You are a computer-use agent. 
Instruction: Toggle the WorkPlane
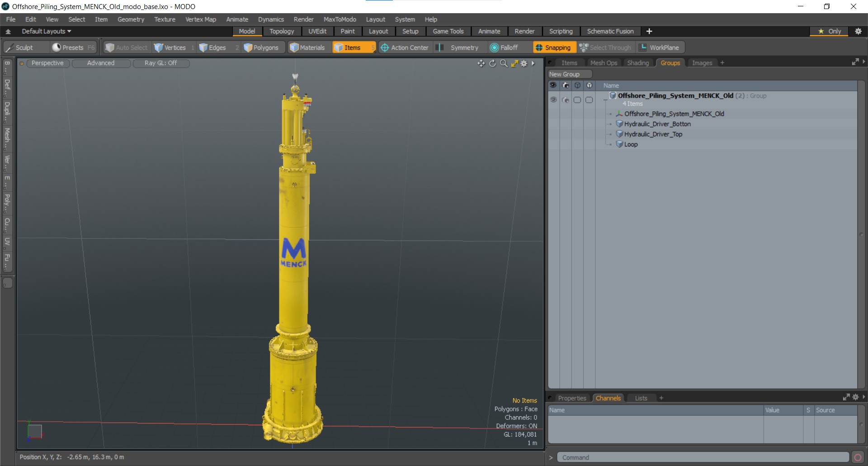tap(660, 48)
